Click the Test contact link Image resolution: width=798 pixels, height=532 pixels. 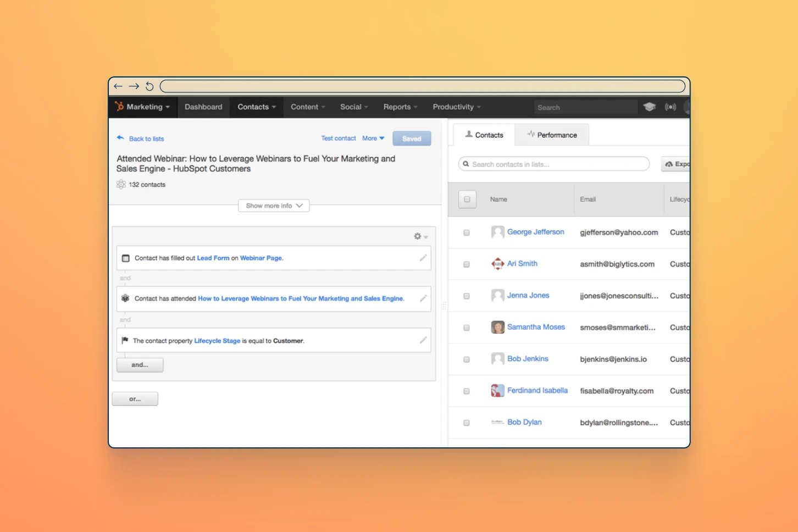[339, 138]
